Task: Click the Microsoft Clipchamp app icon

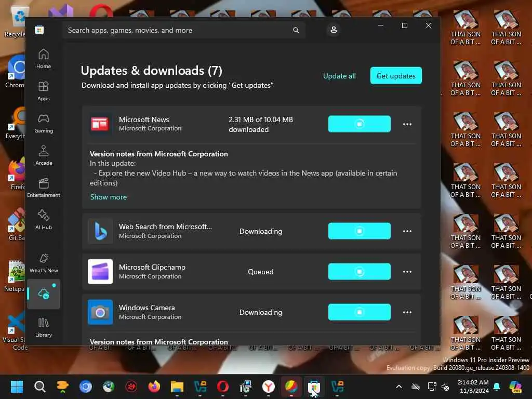Action: point(100,271)
